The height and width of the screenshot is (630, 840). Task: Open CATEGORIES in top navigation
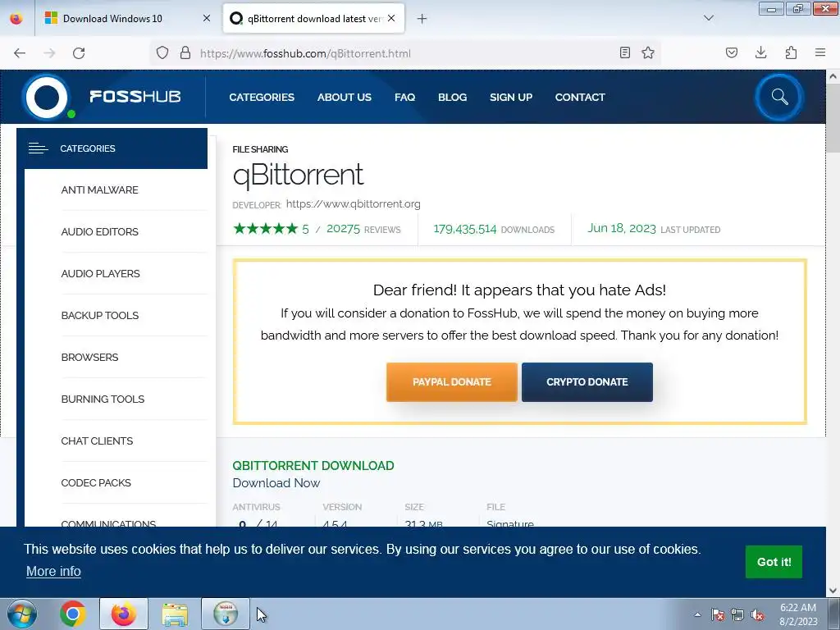[x=262, y=97]
